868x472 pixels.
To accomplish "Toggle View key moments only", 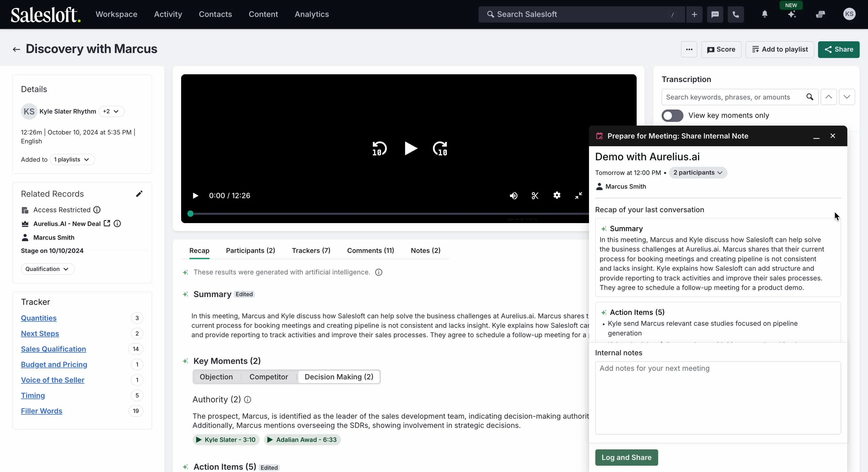I will 672,116.
